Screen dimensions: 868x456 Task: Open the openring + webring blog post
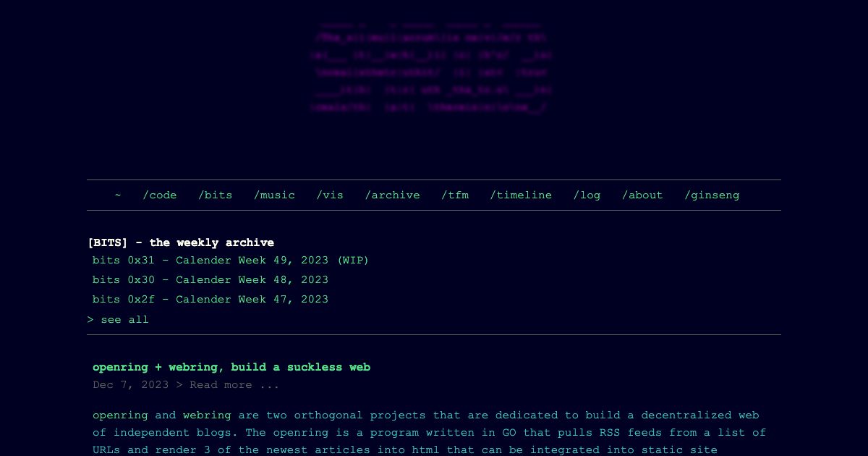click(231, 367)
